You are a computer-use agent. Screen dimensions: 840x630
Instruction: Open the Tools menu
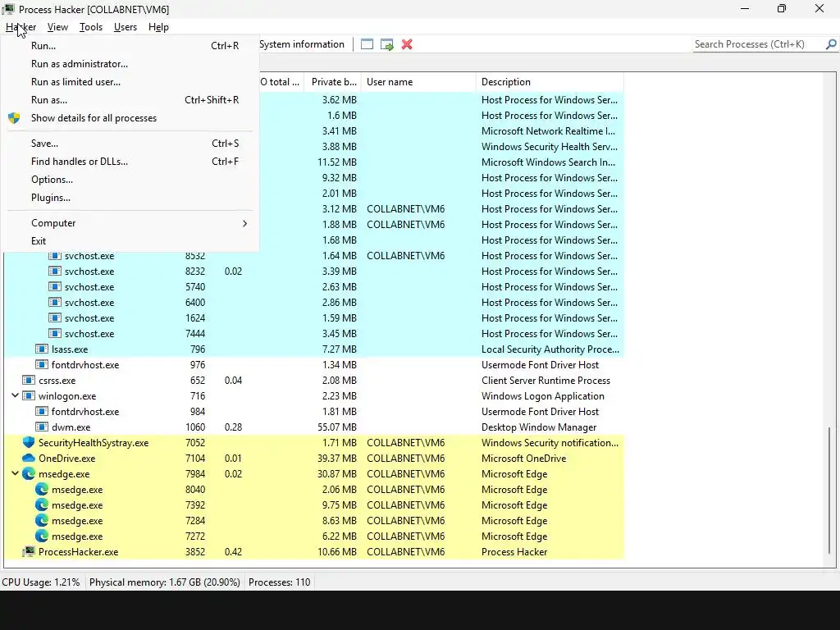coord(90,27)
